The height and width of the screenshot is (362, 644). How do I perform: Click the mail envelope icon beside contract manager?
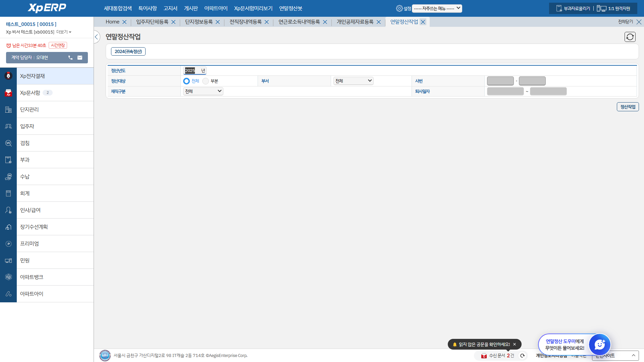point(80,58)
